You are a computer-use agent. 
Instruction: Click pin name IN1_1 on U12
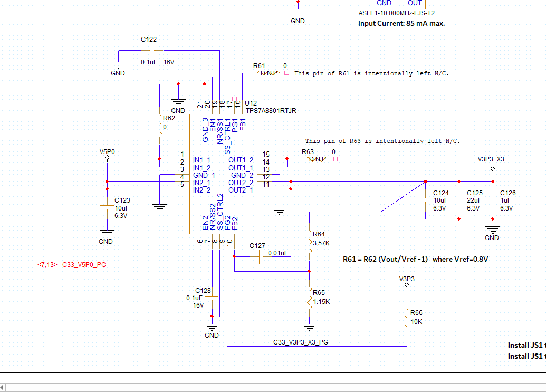[202, 160]
